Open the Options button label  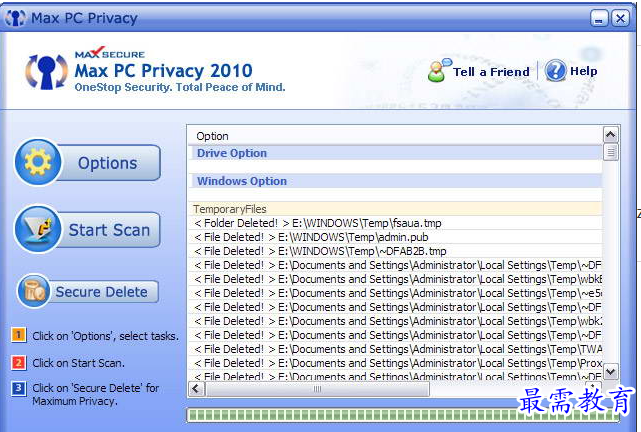108,163
